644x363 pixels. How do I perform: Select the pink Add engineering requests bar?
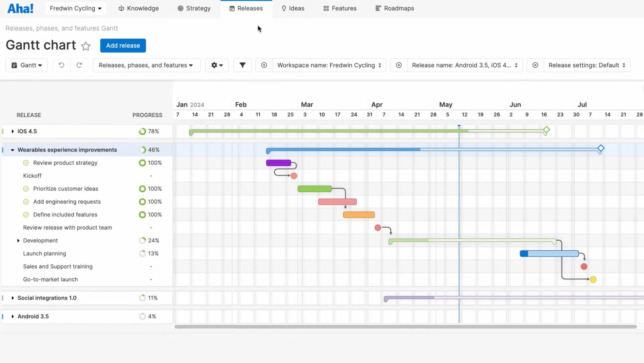coord(337,202)
